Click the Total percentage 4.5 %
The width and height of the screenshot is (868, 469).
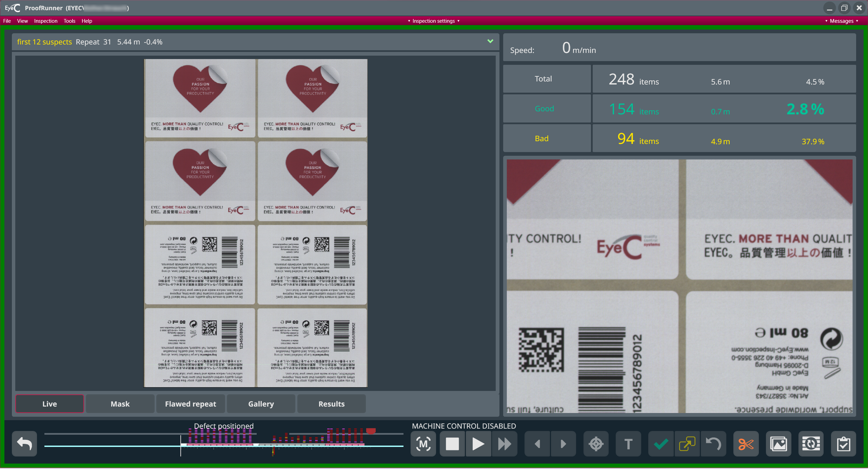815,82
